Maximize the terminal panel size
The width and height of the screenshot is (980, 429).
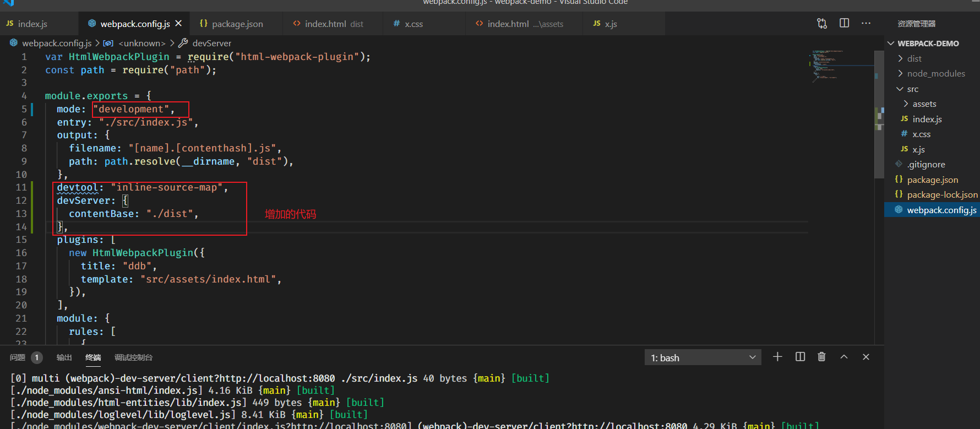point(844,357)
